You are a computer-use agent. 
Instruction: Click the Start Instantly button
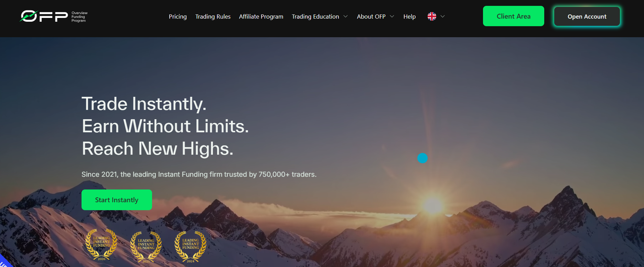tap(117, 200)
